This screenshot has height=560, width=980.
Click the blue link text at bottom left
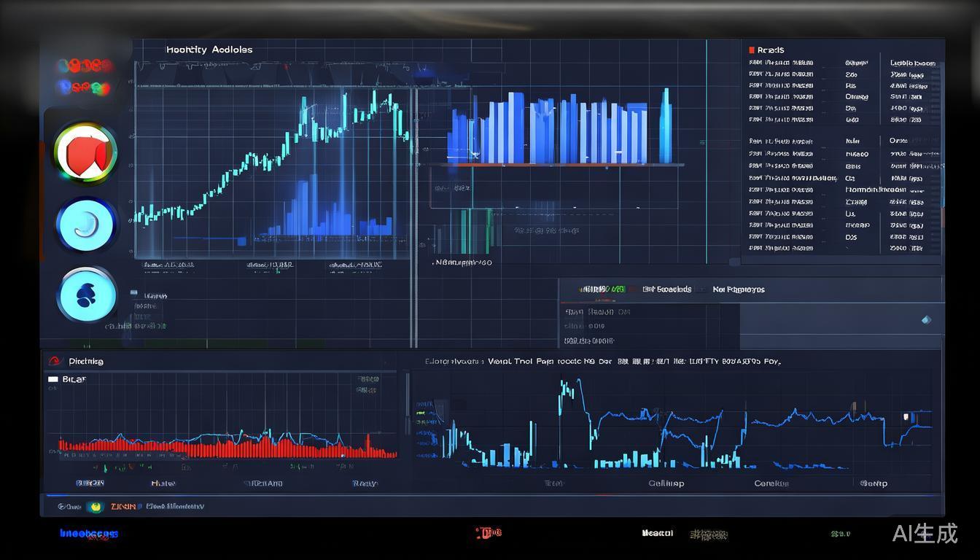88,534
